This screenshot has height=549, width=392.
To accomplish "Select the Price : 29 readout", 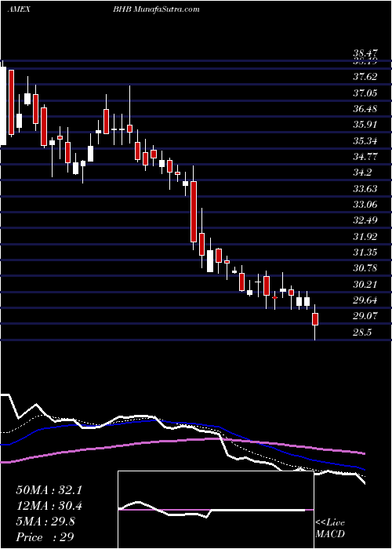I will tap(45, 537).
